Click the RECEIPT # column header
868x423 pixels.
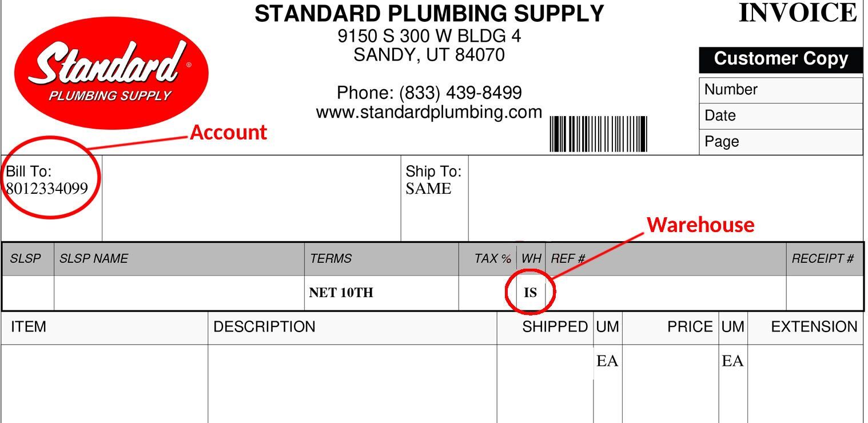tap(823, 259)
